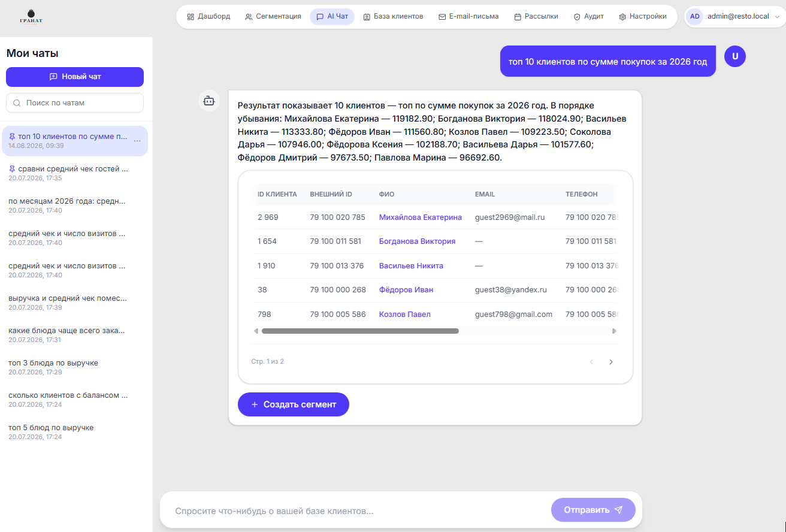
Task: Switch to the Сегментация tab
Action: point(273,17)
